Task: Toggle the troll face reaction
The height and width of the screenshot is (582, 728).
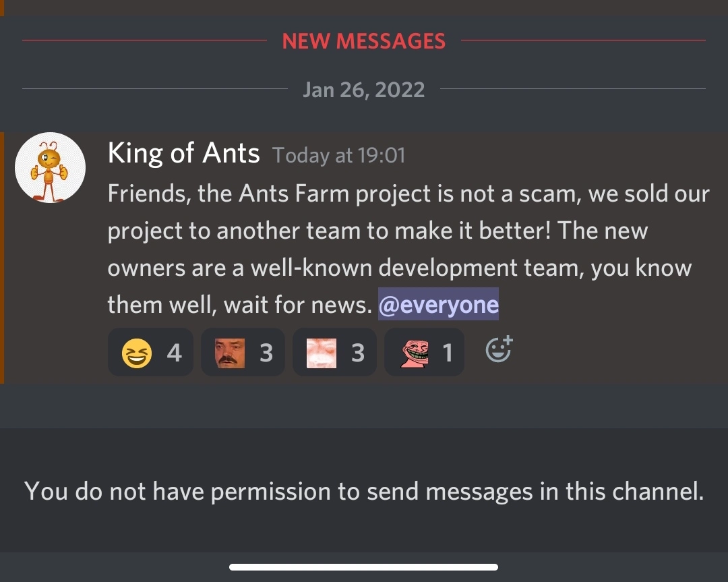Action: point(425,352)
